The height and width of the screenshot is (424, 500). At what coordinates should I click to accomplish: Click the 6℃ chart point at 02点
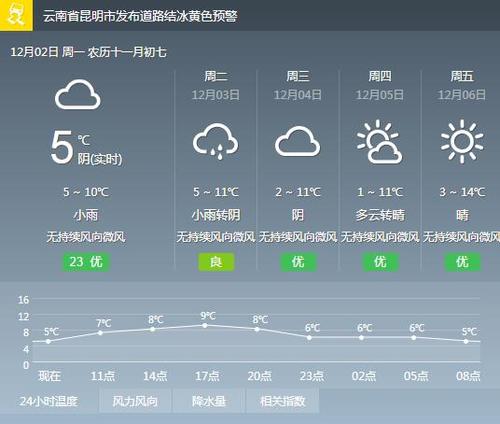pos(361,338)
